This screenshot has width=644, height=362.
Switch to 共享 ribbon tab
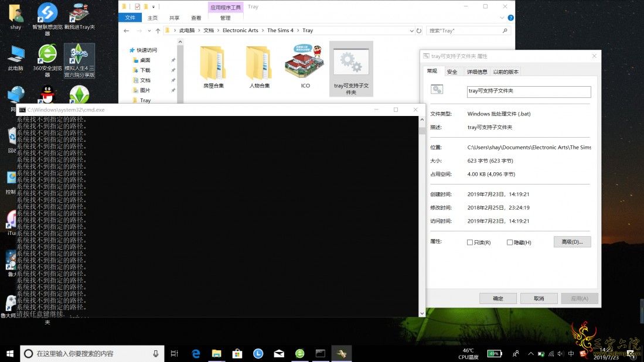174,18
